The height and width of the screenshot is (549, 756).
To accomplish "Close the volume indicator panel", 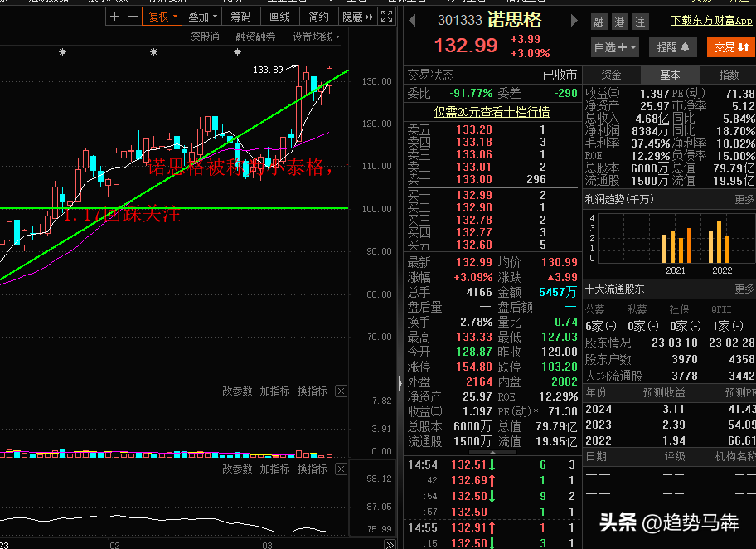I will pos(341,391).
